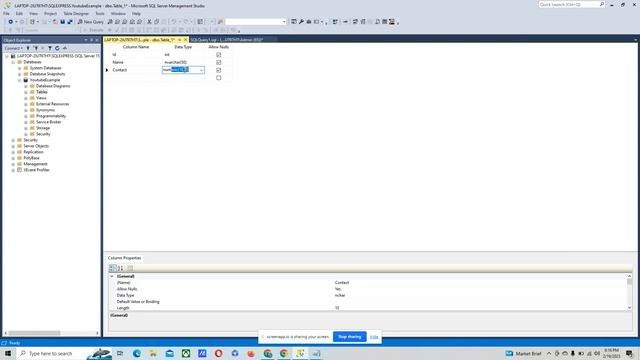Toggle Allow Nulls for Name column
The image size is (640, 360).
(219, 62)
